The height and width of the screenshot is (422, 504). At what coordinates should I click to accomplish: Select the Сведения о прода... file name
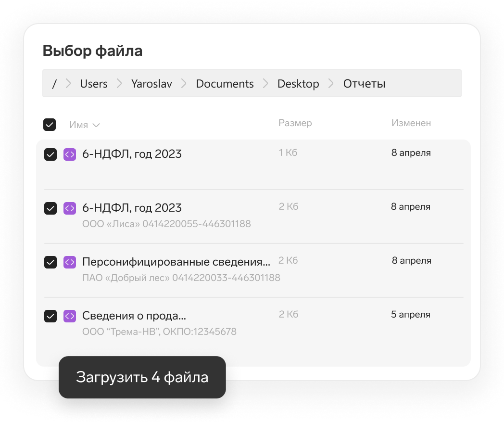tap(134, 316)
